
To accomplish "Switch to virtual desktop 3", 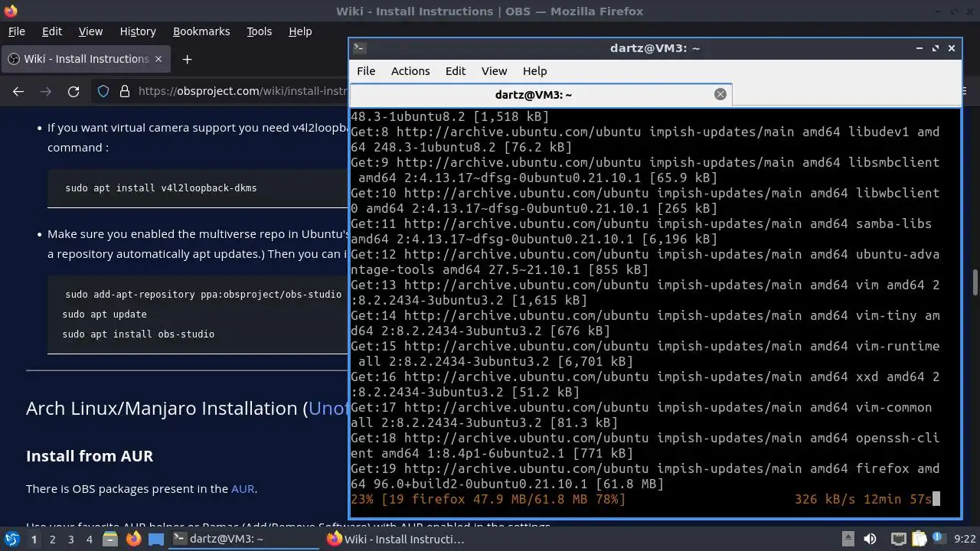I will pyautogui.click(x=70, y=539).
